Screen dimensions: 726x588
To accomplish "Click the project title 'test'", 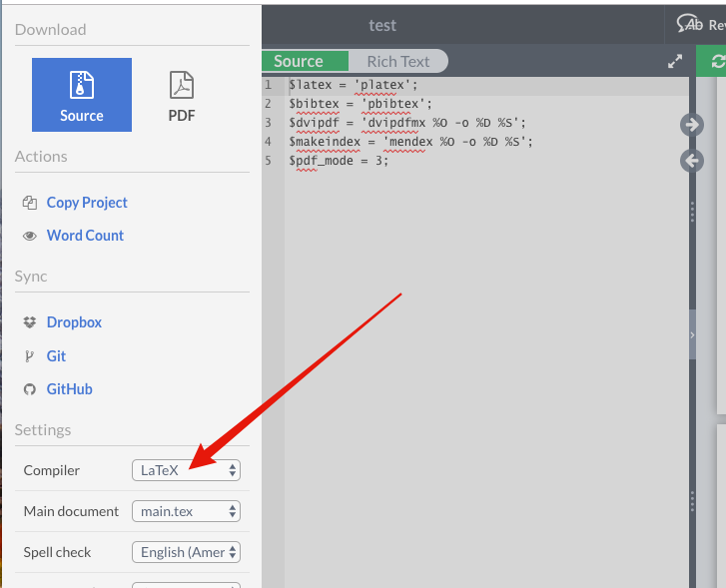I will point(382,26).
